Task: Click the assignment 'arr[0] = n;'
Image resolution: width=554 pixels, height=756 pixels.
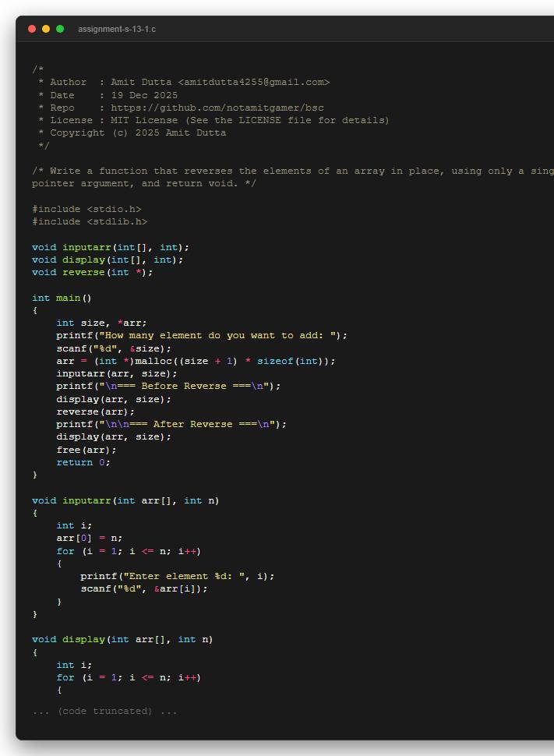Action: click(89, 538)
